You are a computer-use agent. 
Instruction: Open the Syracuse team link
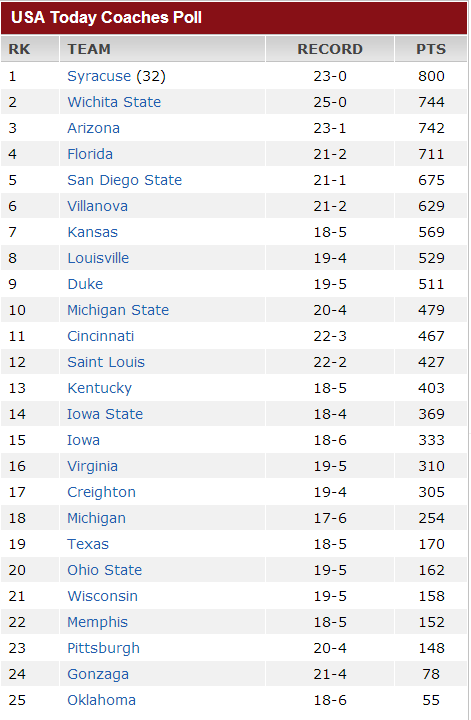click(99, 76)
